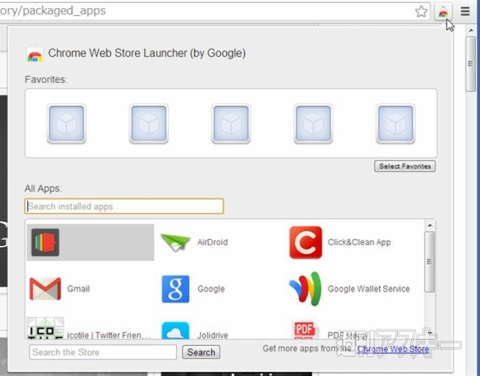This screenshot has width=480, height=376.
Task: Open the Google Wallet Service icon
Action: pyautogui.click(x=305, y=289)
